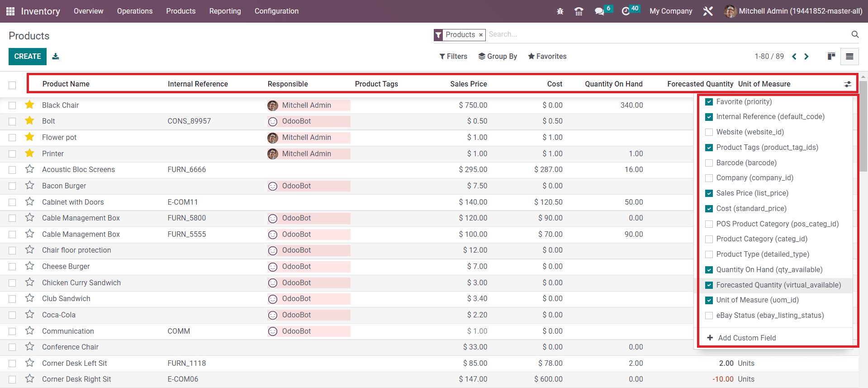
Task: Tick the Product Category column checkbox
Action: 709,239
